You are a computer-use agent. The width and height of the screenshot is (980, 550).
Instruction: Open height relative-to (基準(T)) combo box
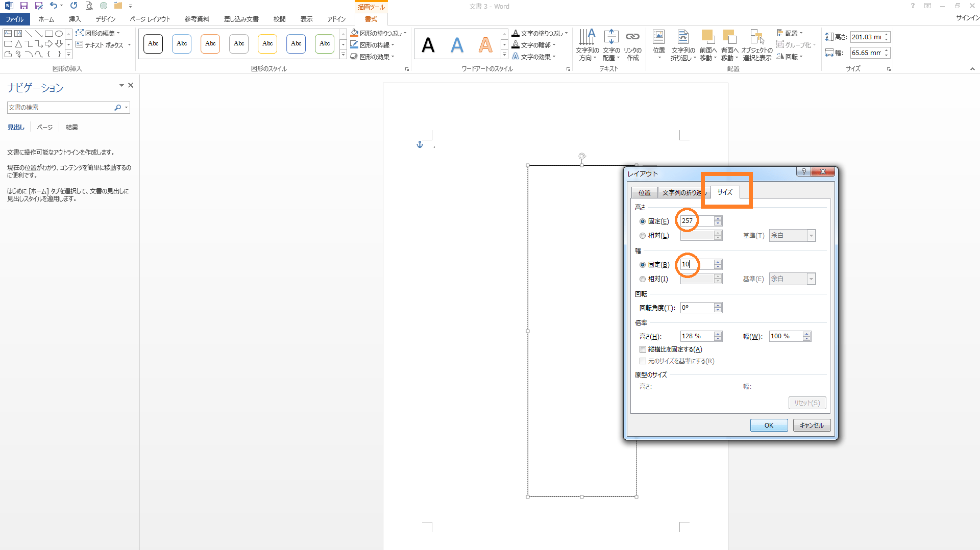792,236
